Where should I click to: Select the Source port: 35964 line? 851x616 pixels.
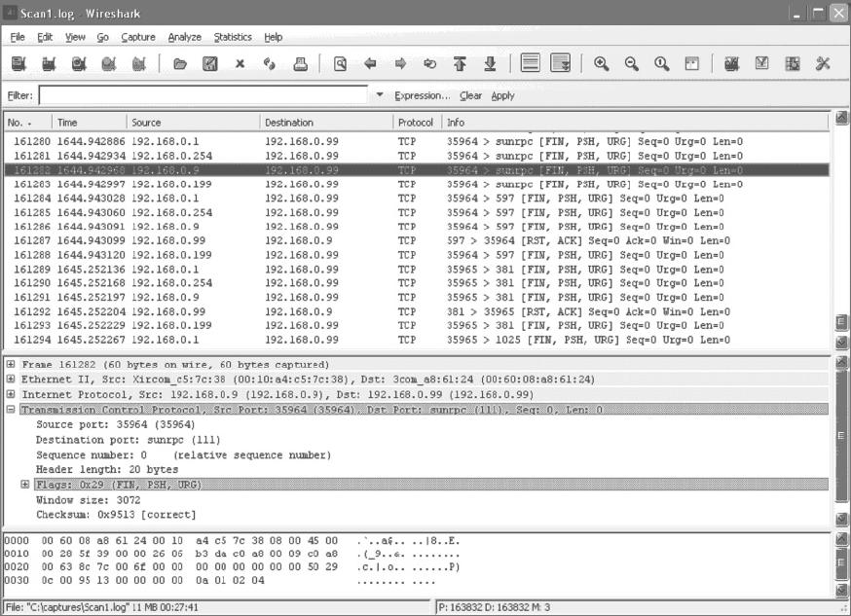click(x=115, y=424)
